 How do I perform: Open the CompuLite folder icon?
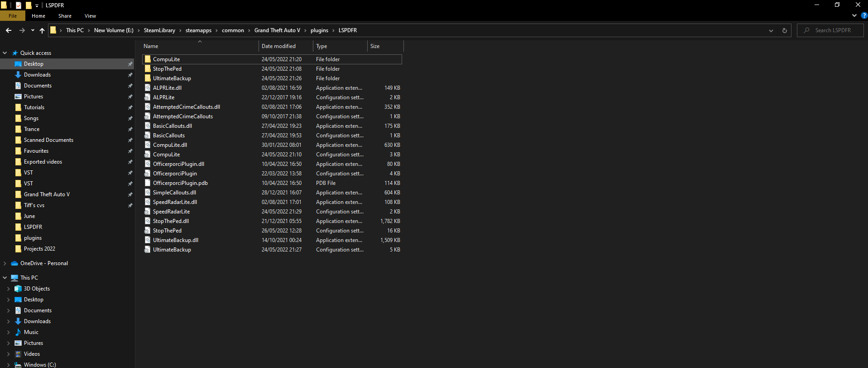click(x=148, y=59)
